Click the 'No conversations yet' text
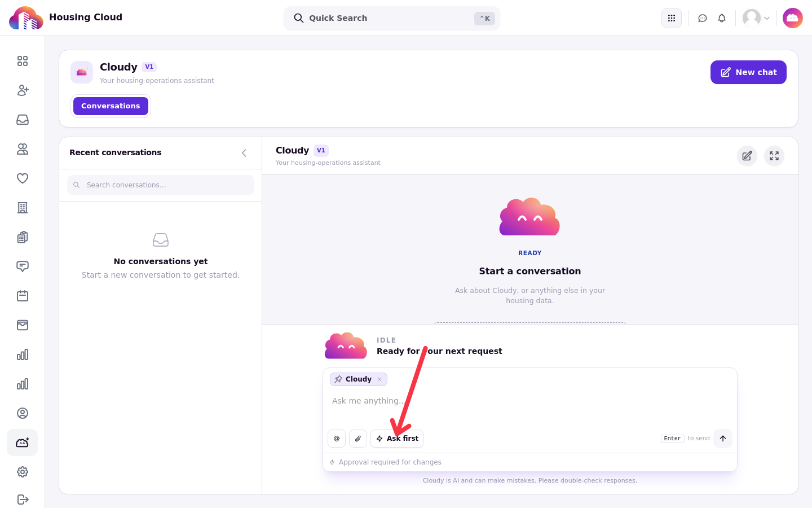This screenshot has height=508, width=812. pyautogui.click(x=161, y=261)
